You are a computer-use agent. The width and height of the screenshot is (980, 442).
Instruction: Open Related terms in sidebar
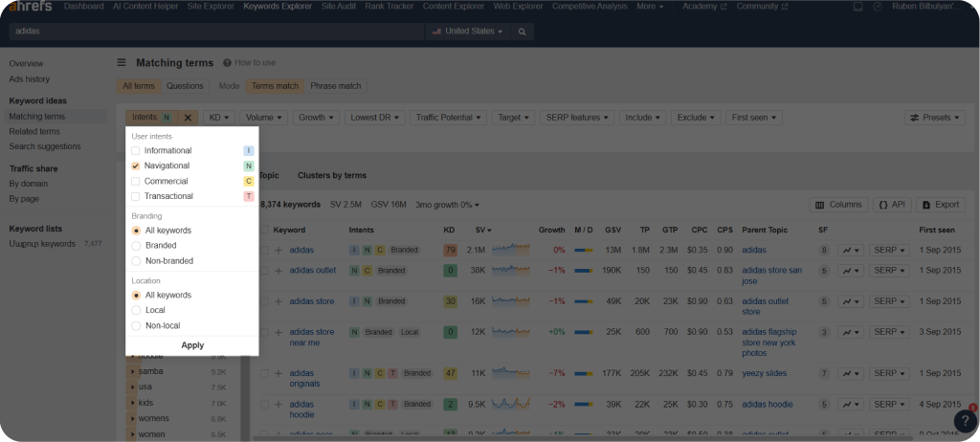tap(34, 131)
